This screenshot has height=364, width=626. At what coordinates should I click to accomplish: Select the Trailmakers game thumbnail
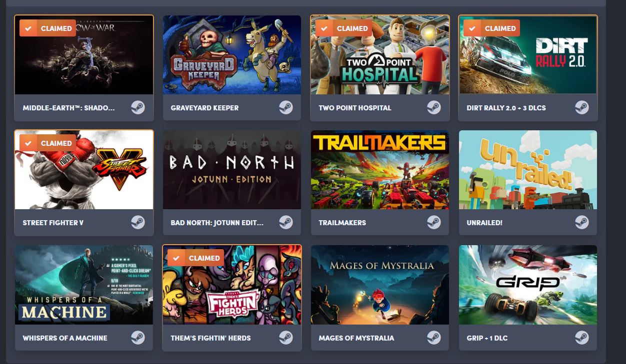click(380, 170)
